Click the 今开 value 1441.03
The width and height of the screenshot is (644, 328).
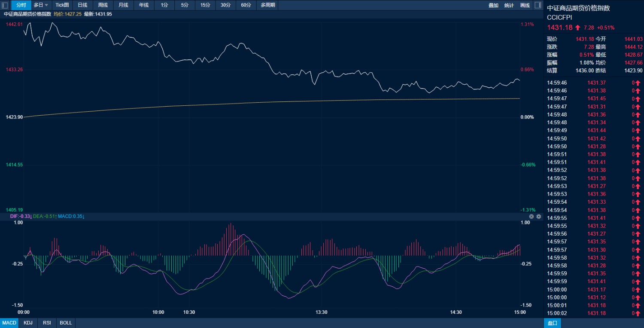[x=633, y=39]
